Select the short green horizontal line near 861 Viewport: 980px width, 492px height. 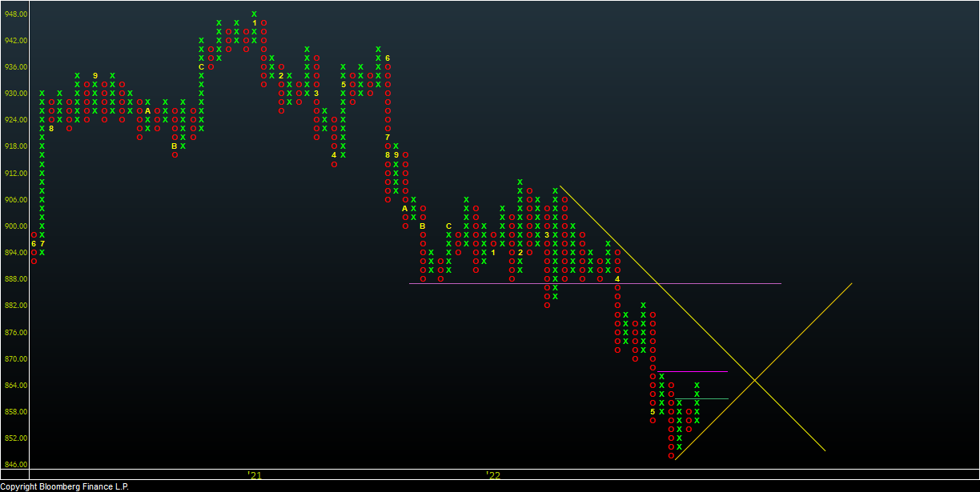point(701,398)
